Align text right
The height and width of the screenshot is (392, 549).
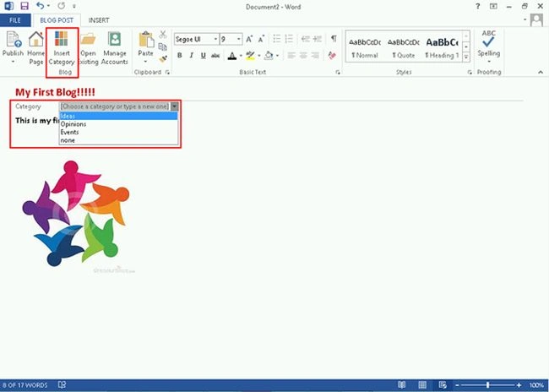click(x=315, y=56)
